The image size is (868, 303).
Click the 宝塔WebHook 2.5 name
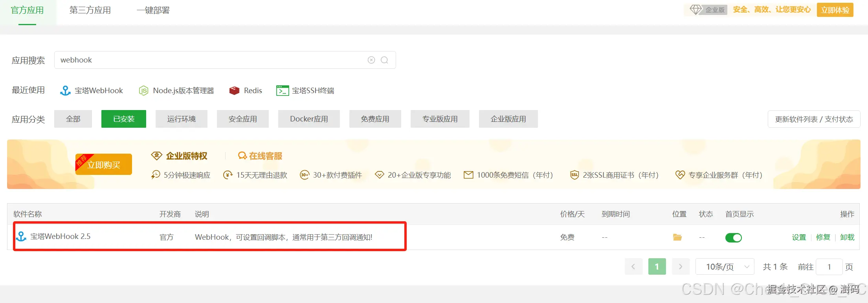tap(61, 237)
